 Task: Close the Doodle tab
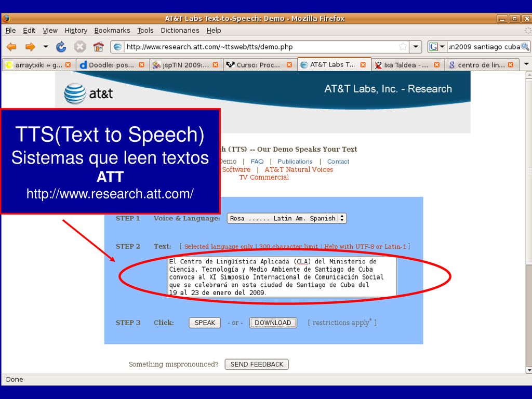(142, 64)
